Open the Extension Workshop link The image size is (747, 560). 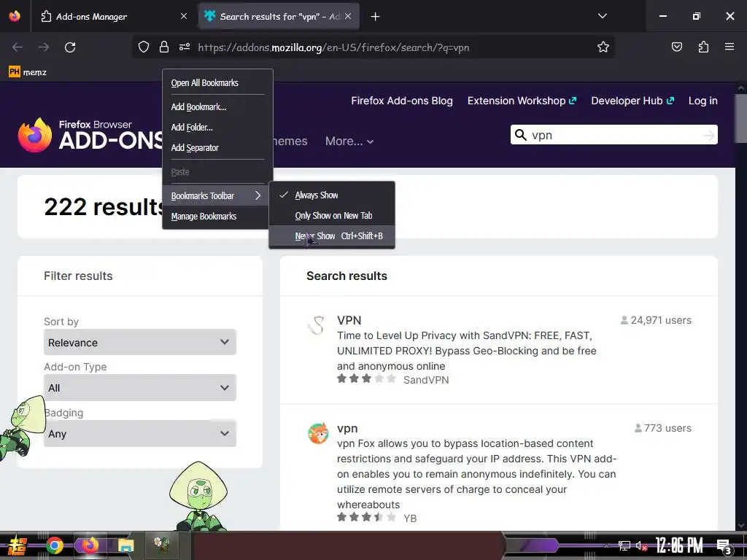point(522,101)
